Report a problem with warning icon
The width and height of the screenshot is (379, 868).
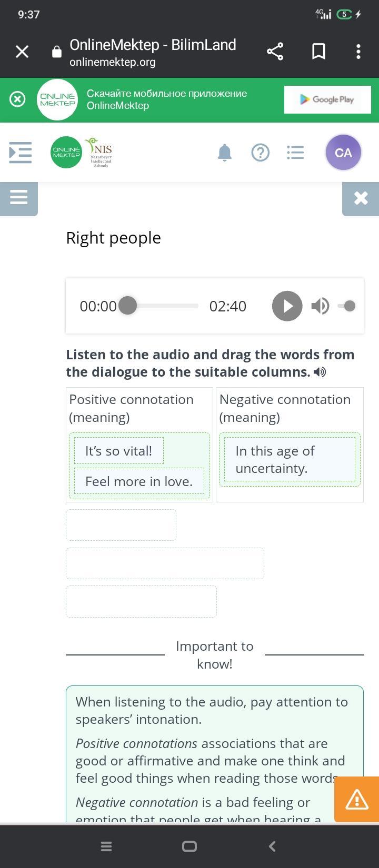pyautogui.click(x=357, y=800)
